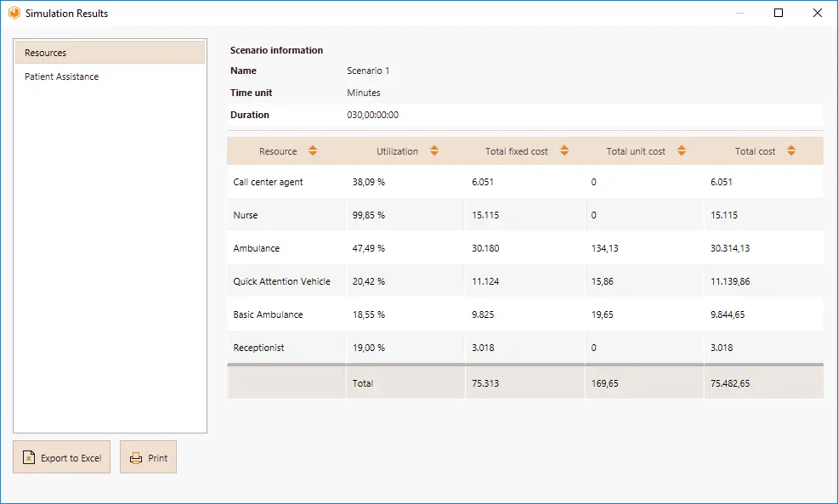The height and width of the screenshot is (504, 838).
Task: Click Nurse utilization value 99,85 %
Action: pos(368,215)
